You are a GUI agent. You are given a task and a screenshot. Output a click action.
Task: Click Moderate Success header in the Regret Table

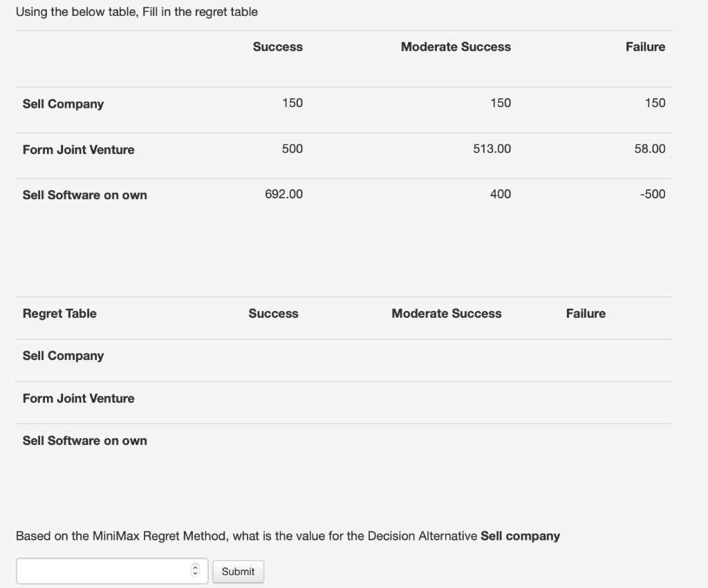(x=446, y=314)
